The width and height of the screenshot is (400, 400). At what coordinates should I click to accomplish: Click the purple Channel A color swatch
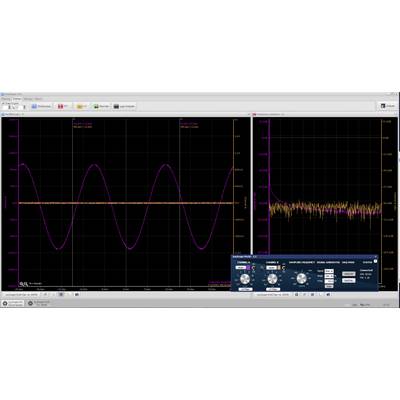pos(249,268)
